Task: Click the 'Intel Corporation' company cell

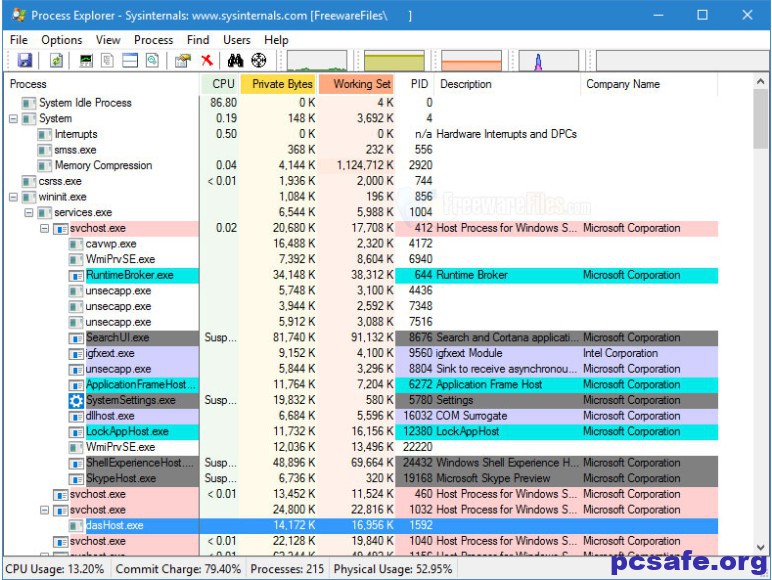Action: coord(620,354)
